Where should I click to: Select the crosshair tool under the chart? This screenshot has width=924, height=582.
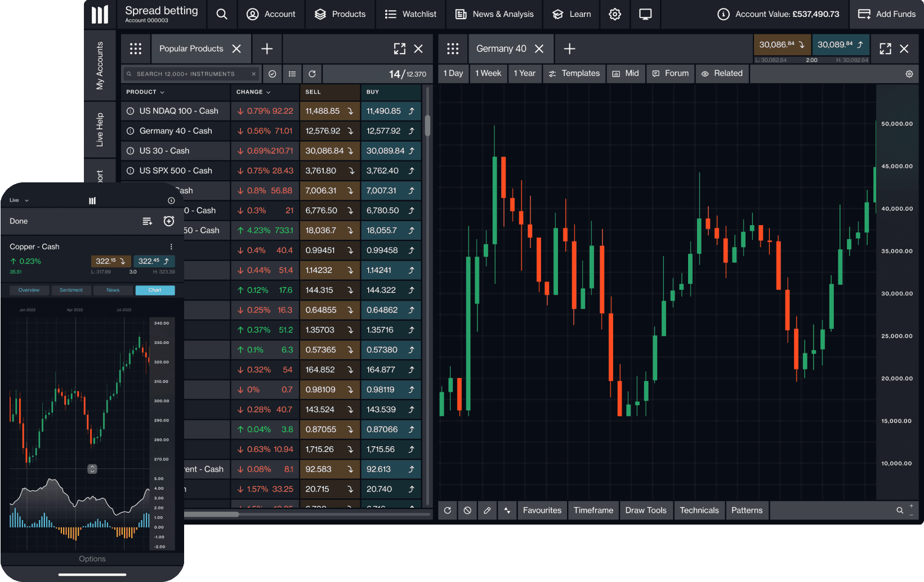[507, 510]
